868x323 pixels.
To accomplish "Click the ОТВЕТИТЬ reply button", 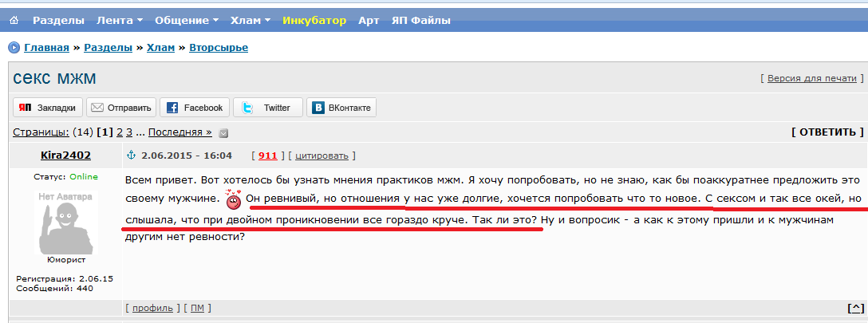I will [827, 132].
